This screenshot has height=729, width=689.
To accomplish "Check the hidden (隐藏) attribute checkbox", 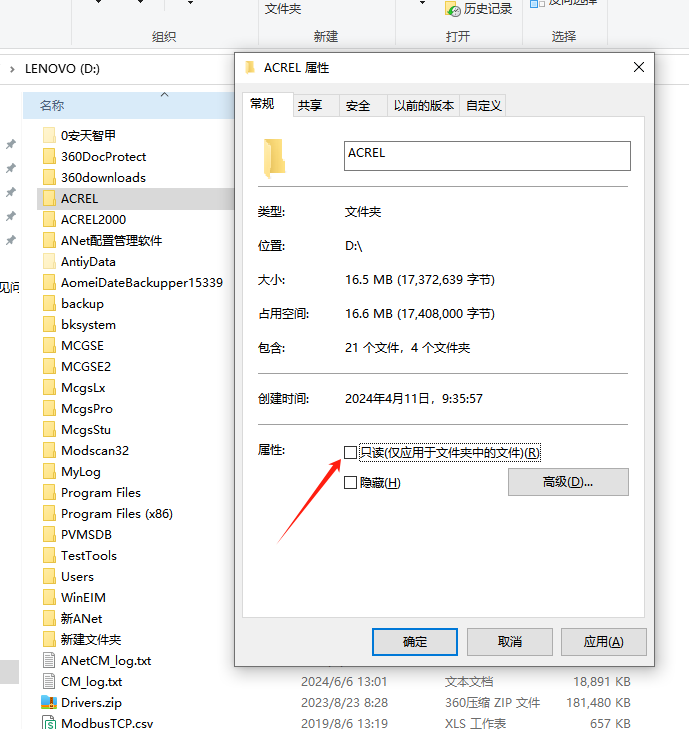I will click(x=351, y=483).
